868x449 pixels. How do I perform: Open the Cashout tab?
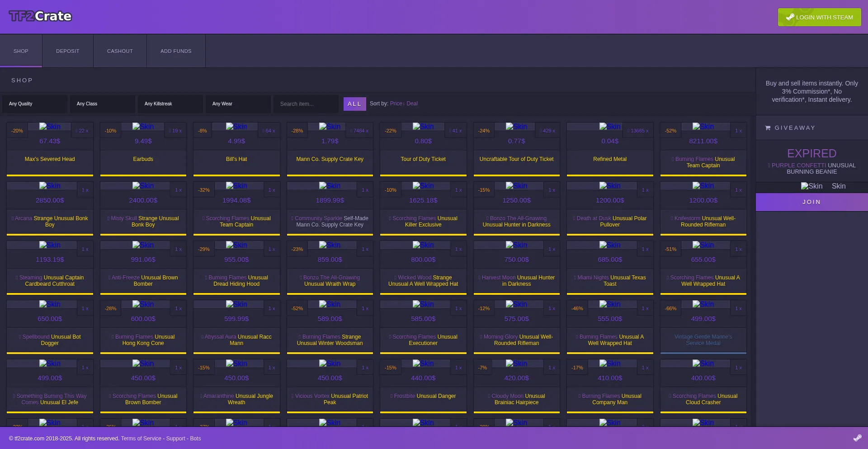[x=120, y=51]
